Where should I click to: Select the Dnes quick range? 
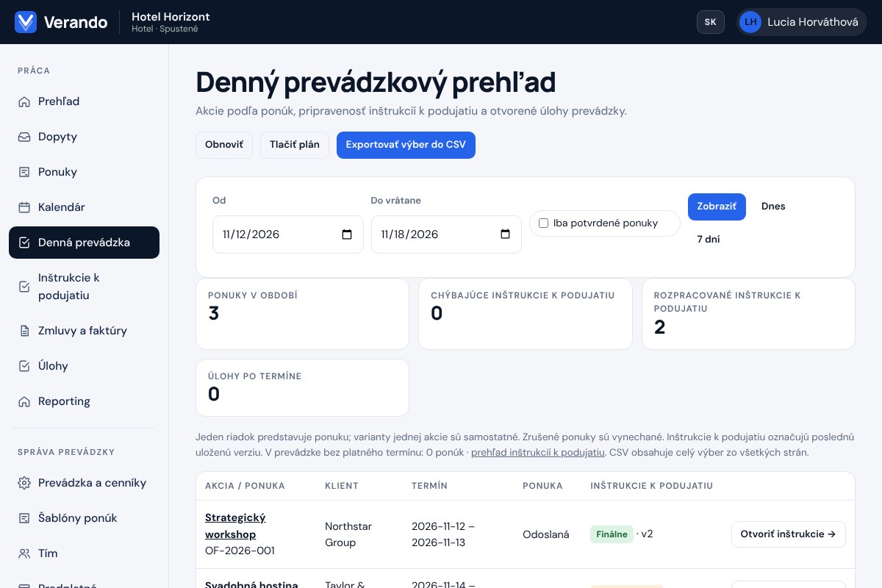point(773,207)
